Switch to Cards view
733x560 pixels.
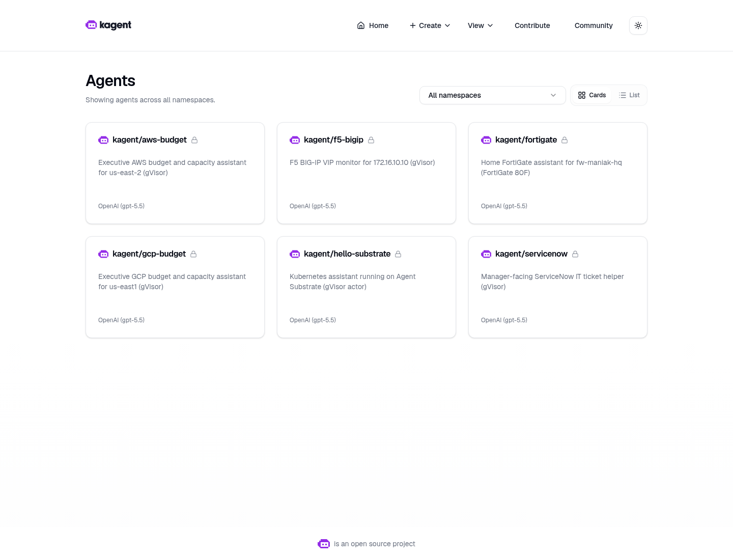coord(592,95)
